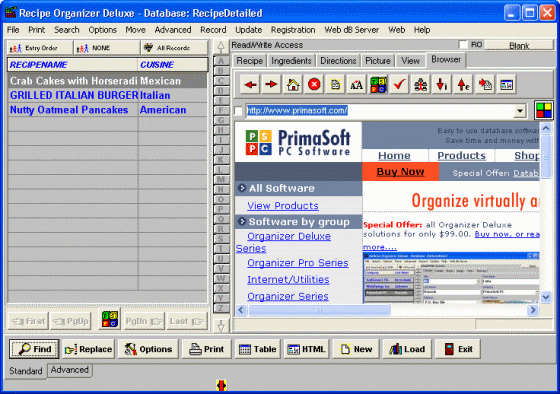Click the Blank button
560x394 pixels.
click(x=519, y=45)
